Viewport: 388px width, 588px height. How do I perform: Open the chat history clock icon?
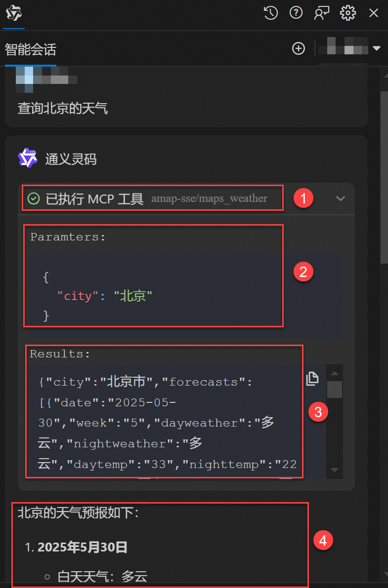click(270, 13)
